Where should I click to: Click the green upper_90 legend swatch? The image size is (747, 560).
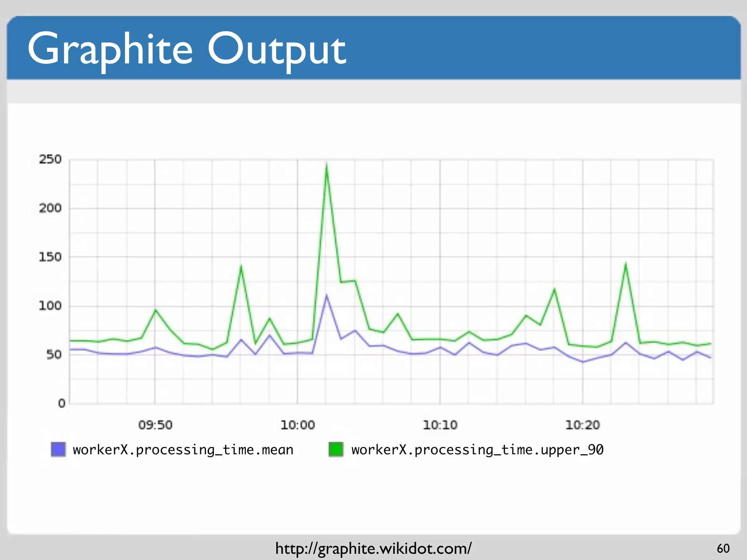336,449
